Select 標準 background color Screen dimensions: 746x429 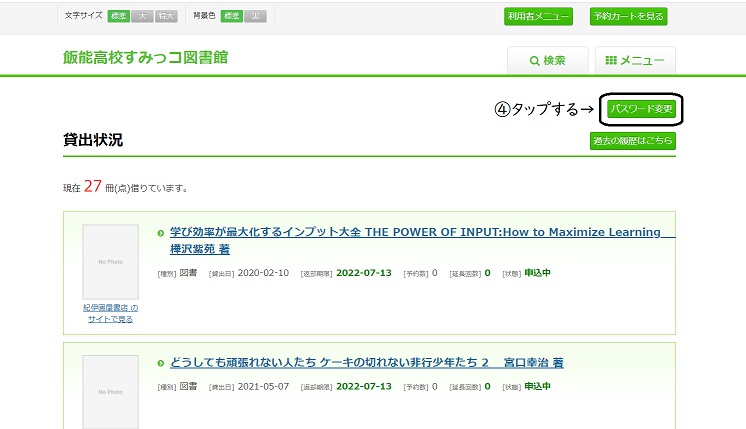232,17
